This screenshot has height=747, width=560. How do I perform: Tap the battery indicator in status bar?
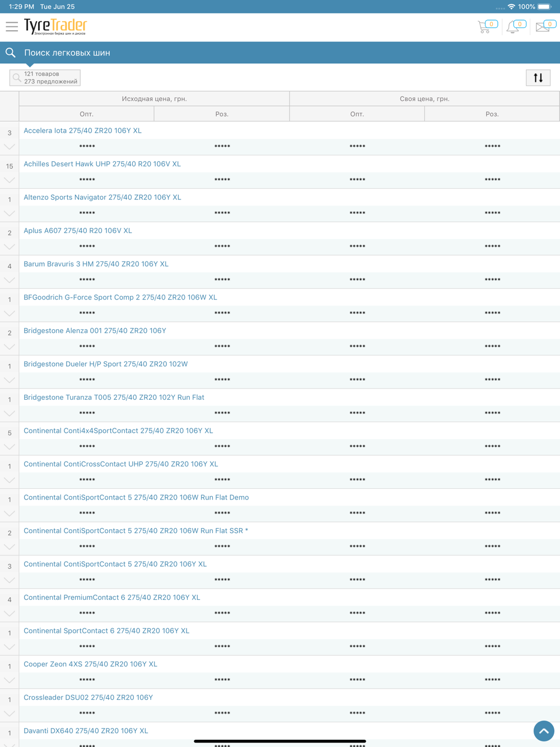tap(544, 7)
